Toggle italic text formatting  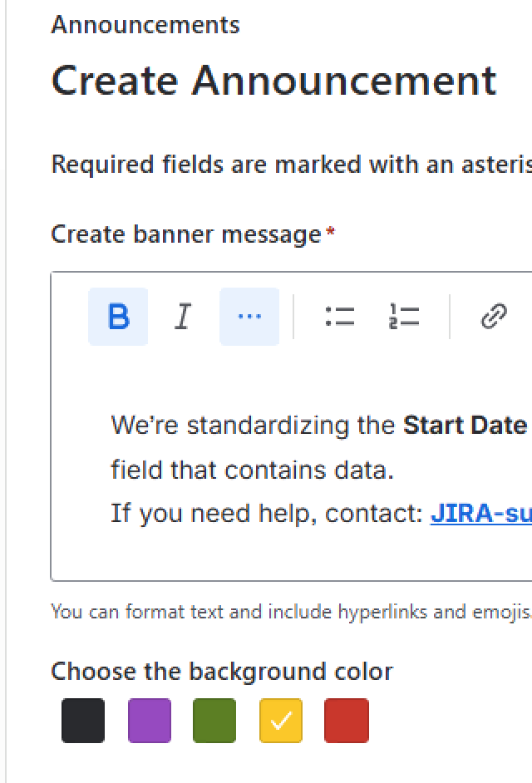point(183,317)
